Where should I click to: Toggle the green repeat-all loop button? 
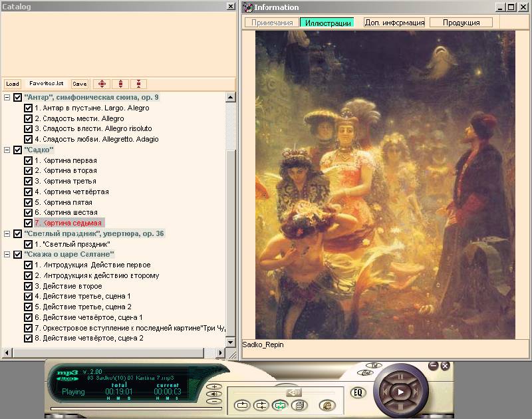(280, 405)
